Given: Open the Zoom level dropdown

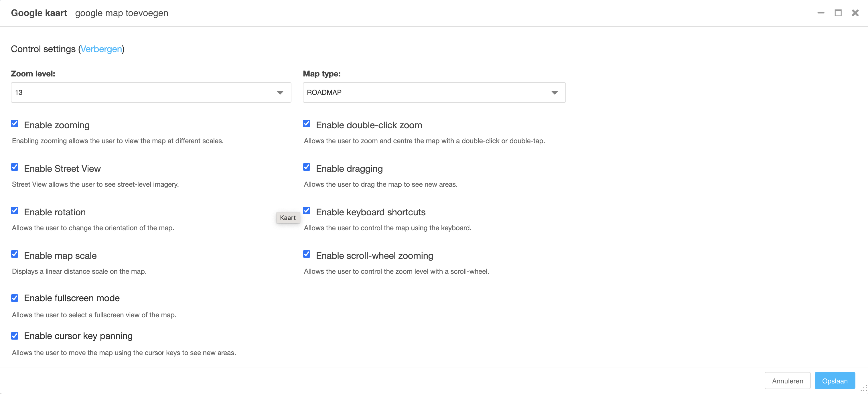Looking at the screenshot, I should [151, 92].
